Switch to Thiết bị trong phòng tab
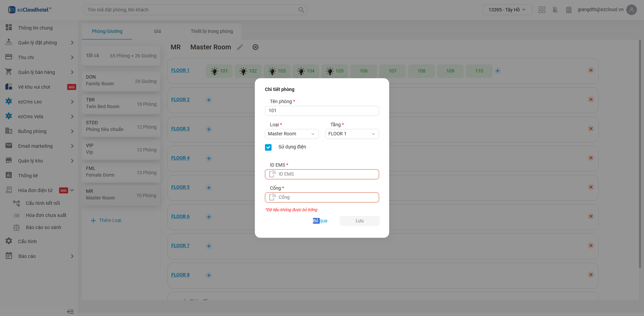Viewport: 644px width, 316px height. 212,31
